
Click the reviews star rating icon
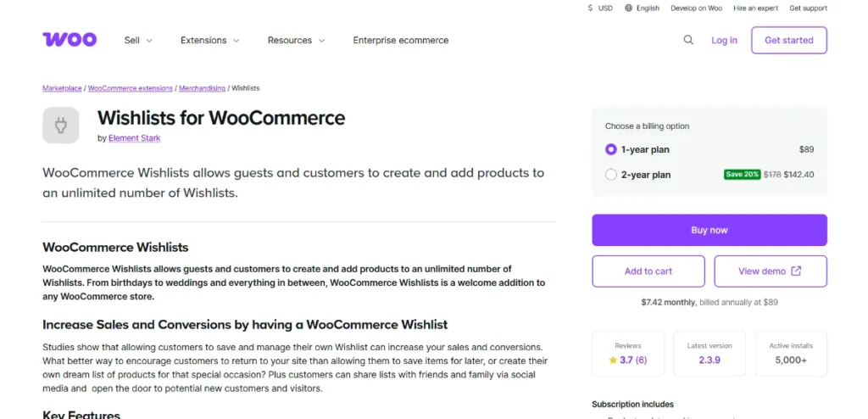pos(613,360)
